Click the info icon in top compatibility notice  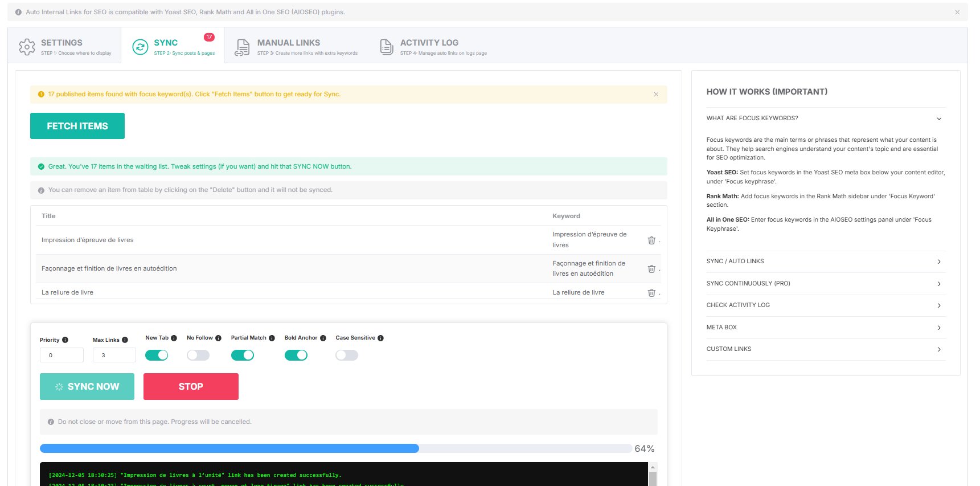click(18, 12)
